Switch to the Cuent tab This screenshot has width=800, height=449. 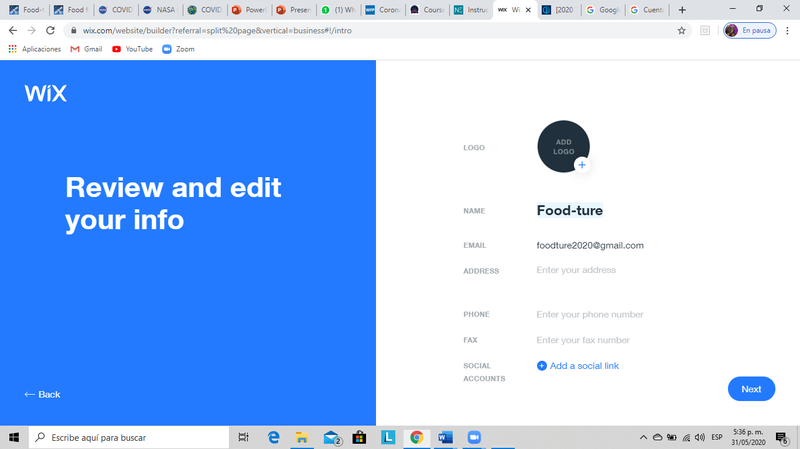(x=647, y=10)
